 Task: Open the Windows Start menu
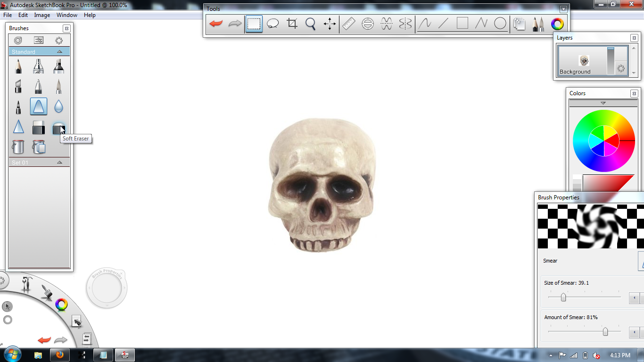(12, 354)
